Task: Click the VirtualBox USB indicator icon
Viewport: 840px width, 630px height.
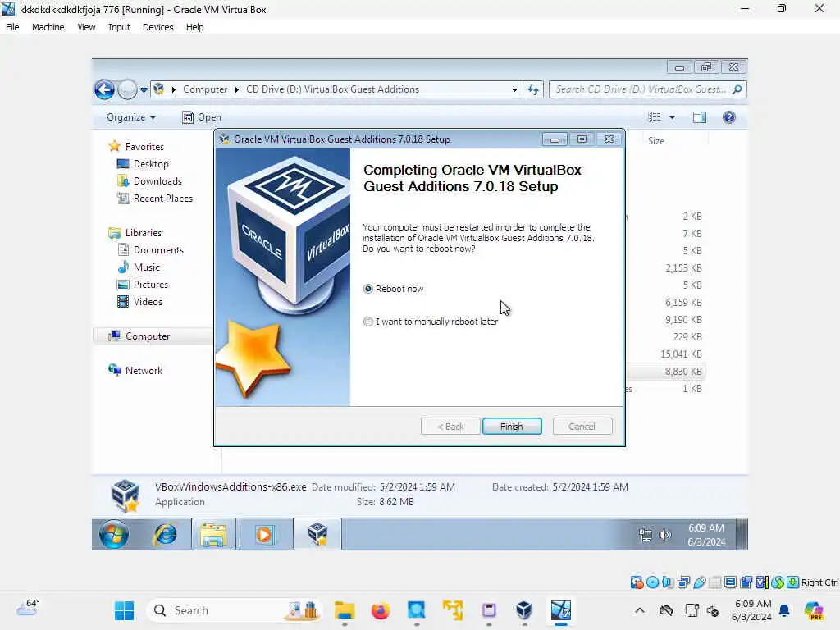Action: pyautogui.click(x=700, y=582)
